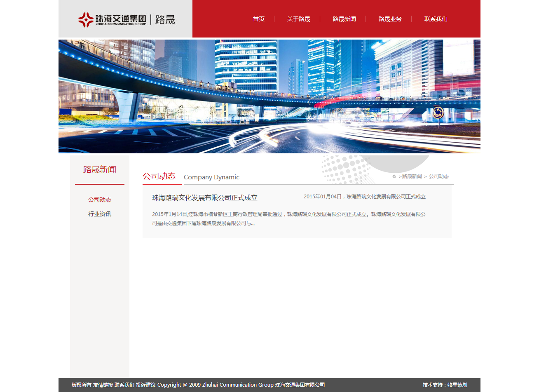539x392 pixels.
Task: Click the 路晟新闻 sidebar heading
Action: pyautogui.click(x=100, y=169)
